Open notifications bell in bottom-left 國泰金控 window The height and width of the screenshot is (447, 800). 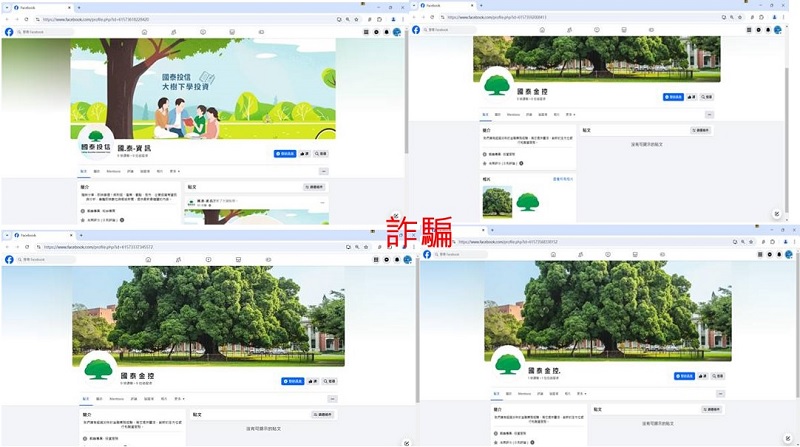tap(397, 259)
